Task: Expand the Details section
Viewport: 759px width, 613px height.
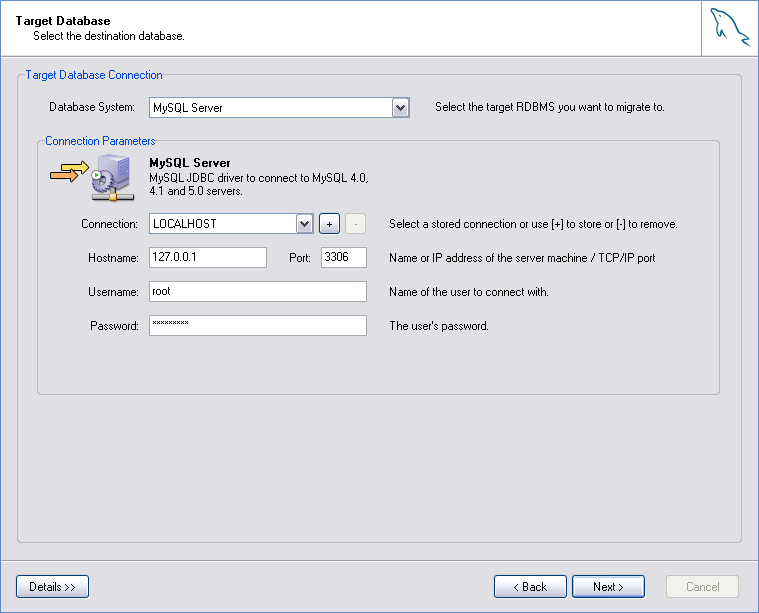Action: click(x=52, y=587)
